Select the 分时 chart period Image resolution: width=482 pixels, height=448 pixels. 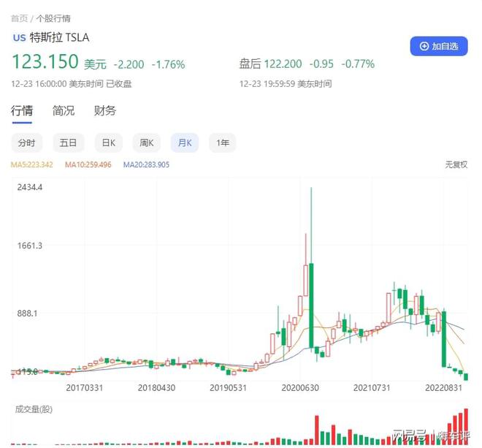[x=26, y=143]
